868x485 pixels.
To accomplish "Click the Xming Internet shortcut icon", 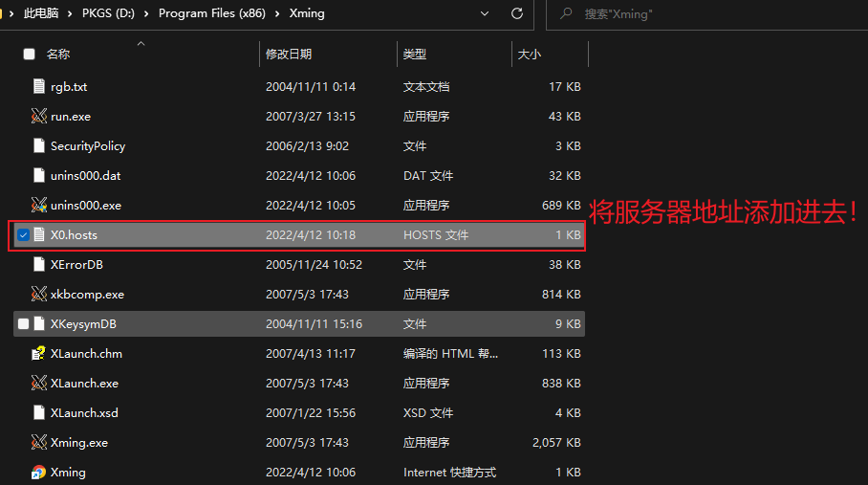I will [x=39, y=473].
